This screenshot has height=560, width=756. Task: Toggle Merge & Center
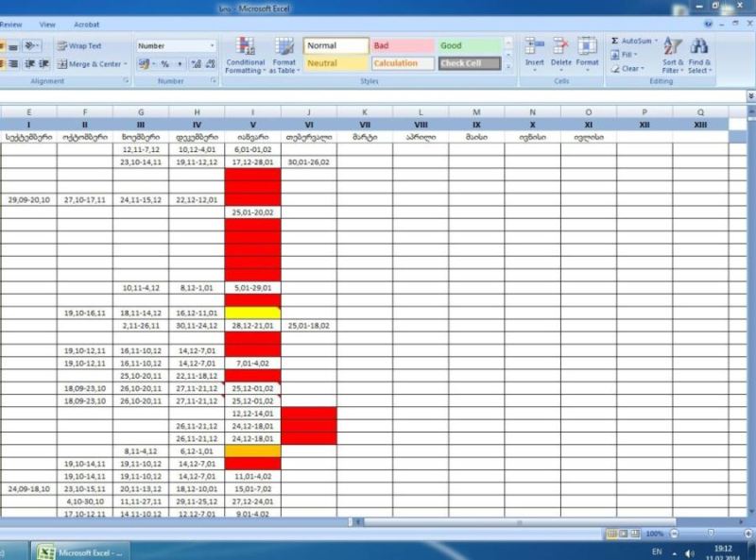point(89,63)
